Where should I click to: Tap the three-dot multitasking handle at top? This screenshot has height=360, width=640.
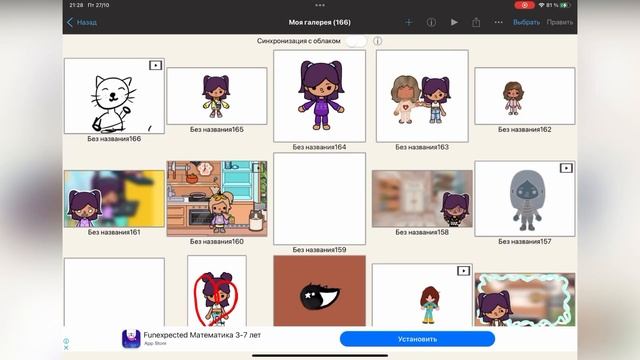tap(320, 5)
